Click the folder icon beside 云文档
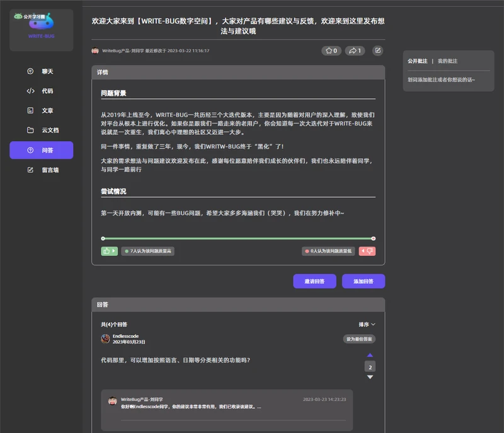The width and height of the screenshot is (504, 433). pos(30,130)
